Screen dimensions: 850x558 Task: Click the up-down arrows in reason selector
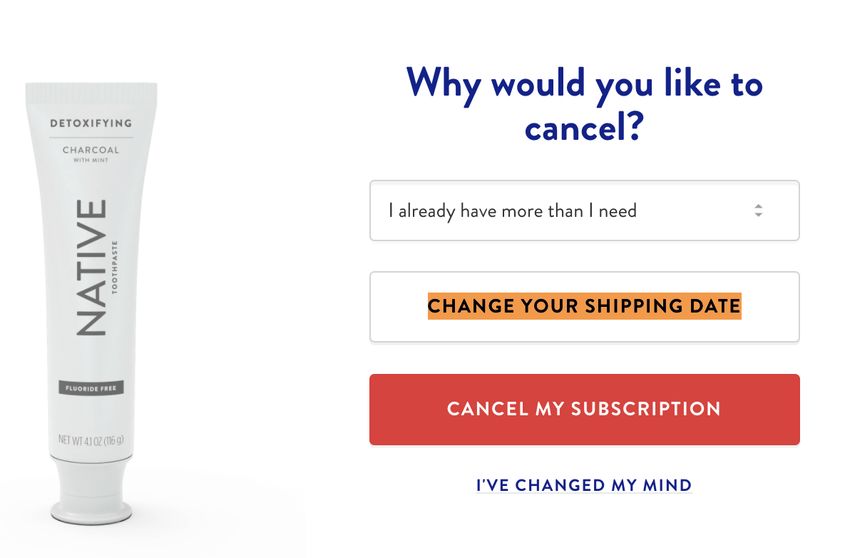click(x=758, y=210)
